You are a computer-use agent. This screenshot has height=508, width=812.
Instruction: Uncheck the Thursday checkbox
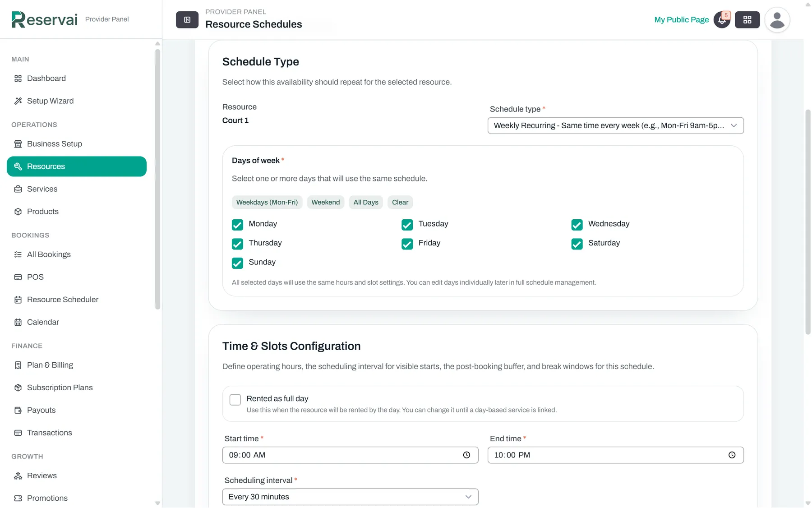(237, 244)
